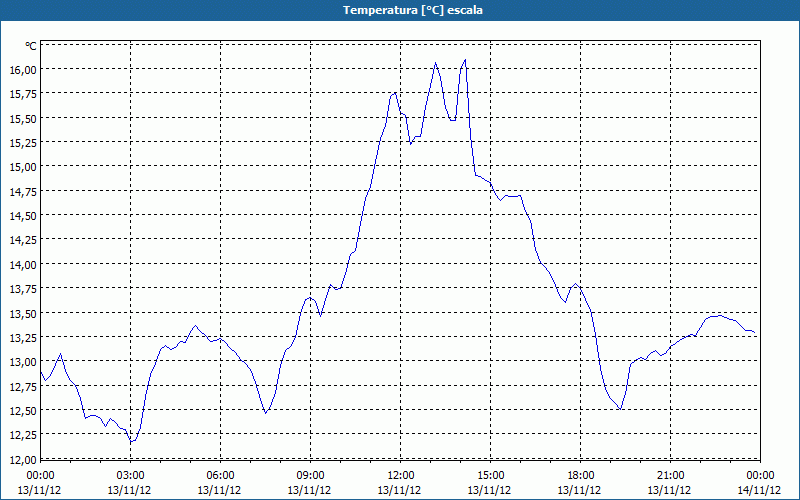Click the 15,50 y-axis label
Image resolution: width=800 pixels, height=500 pixels.
click(x=23, y=118)
